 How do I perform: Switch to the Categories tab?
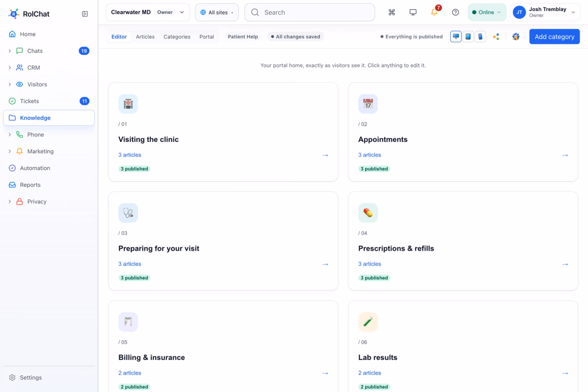point(177,37)
